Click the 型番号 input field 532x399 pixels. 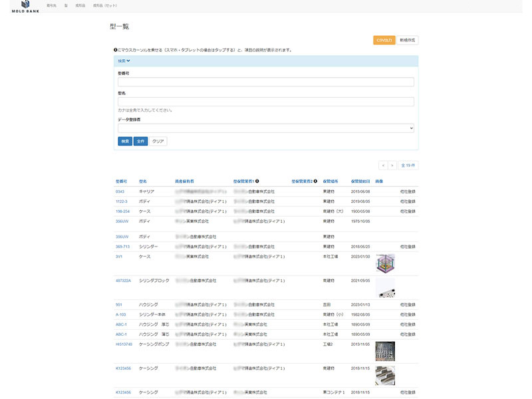[266, 82]
